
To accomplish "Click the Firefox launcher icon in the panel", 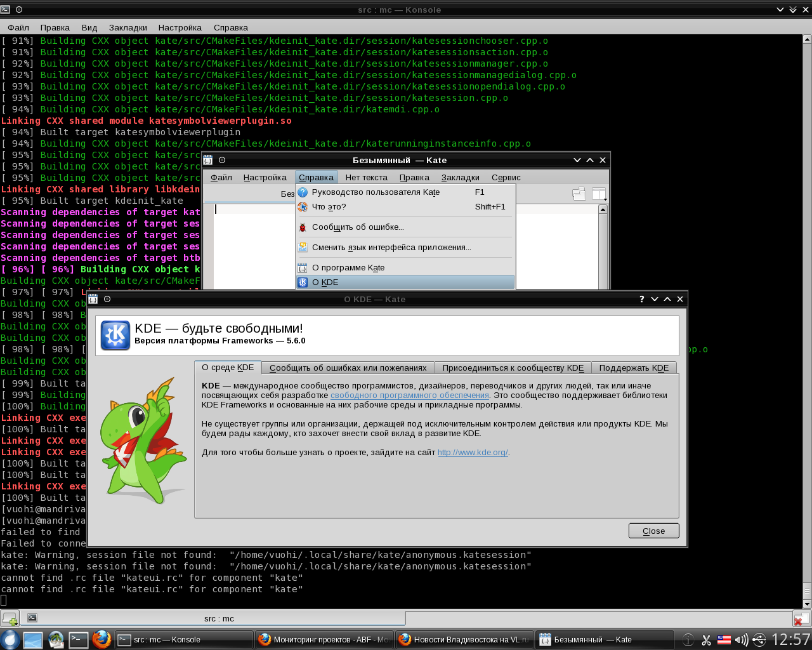I will coord(101,639).
